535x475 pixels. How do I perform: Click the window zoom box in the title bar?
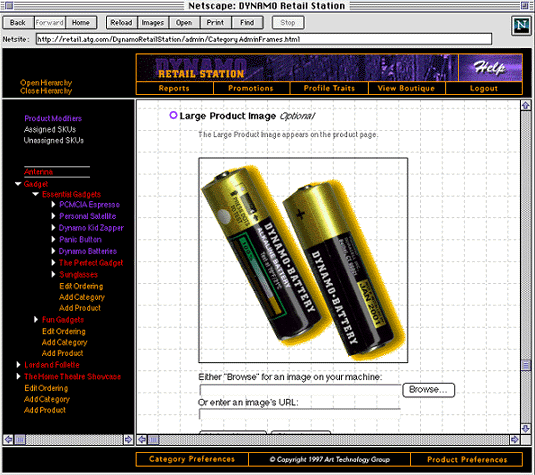[x=524, y=5]
